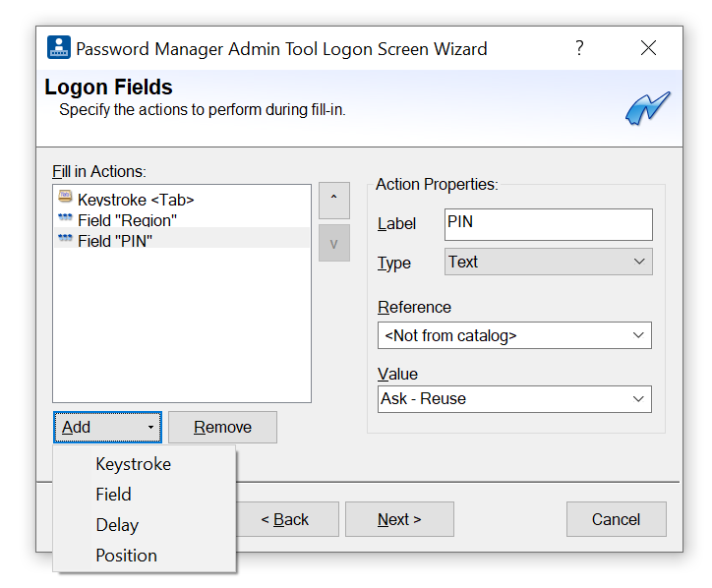
Task: Choose Keystroke from the Add menu
Action: [x=133, y=464]
